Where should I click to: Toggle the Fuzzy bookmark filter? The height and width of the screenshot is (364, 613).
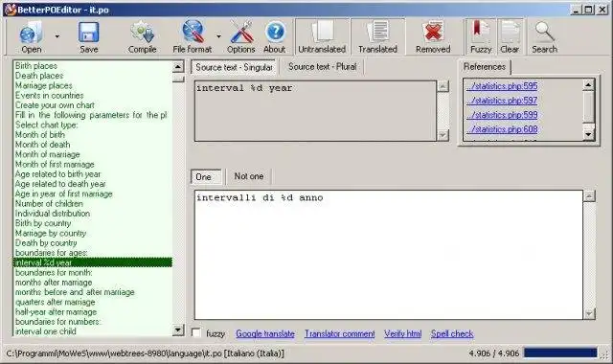[481, 36]
